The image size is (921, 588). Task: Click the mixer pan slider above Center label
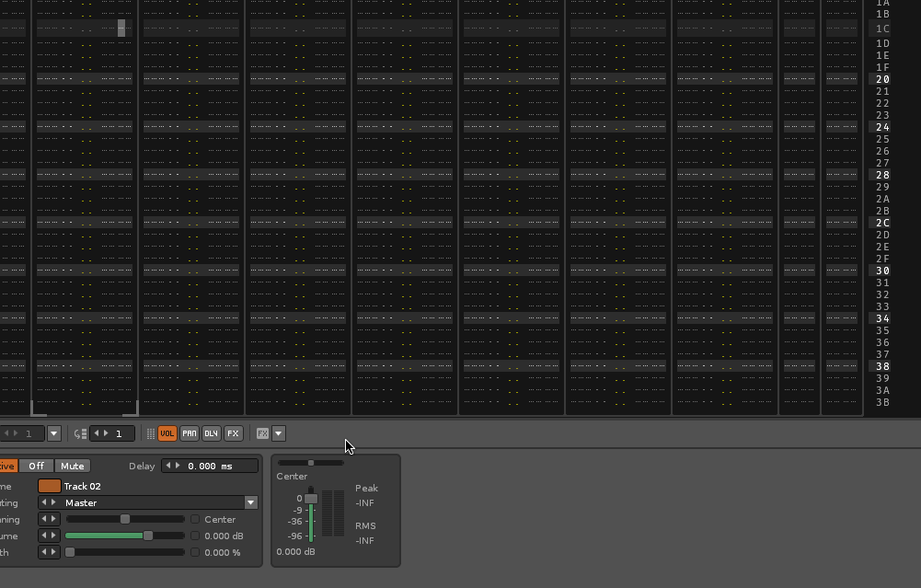311,463
